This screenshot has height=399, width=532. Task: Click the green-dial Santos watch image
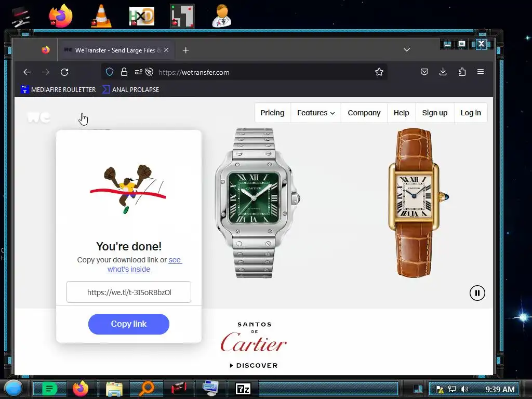(257, 203)
